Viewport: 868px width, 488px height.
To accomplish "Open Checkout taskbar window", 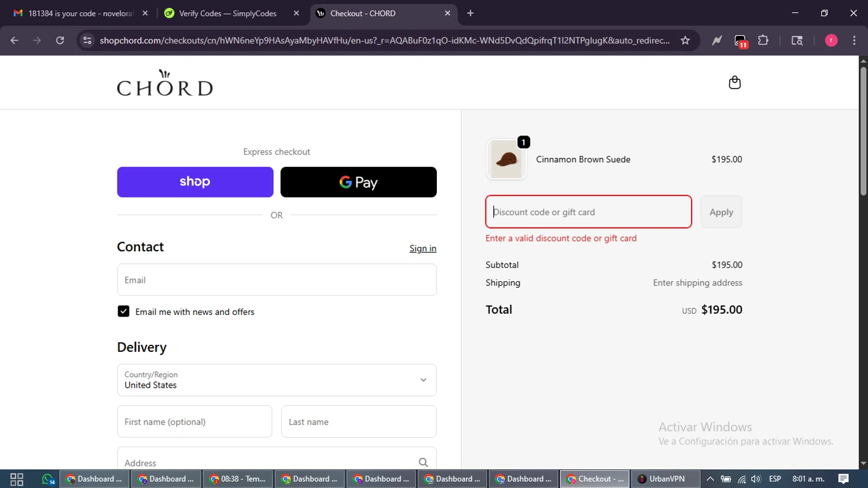I will 595,479.
